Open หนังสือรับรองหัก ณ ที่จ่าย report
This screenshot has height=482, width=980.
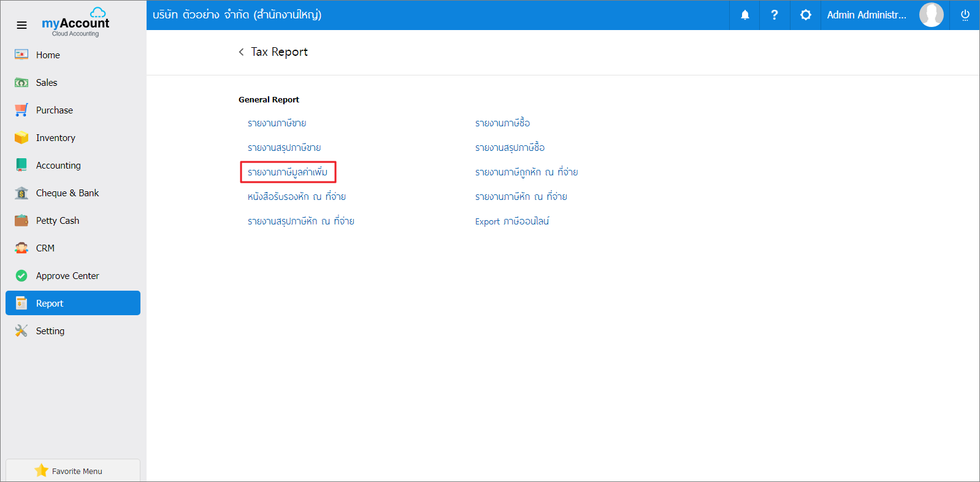[297, 197]
